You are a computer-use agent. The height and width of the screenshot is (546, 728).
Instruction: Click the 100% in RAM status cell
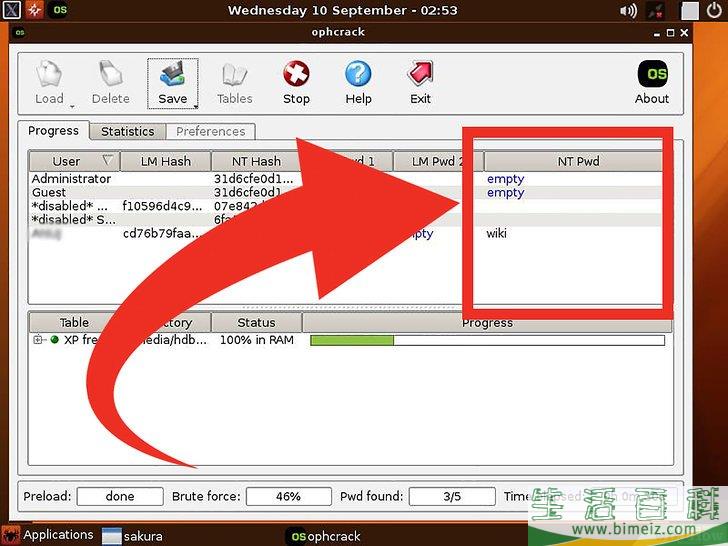coord(256,340)
